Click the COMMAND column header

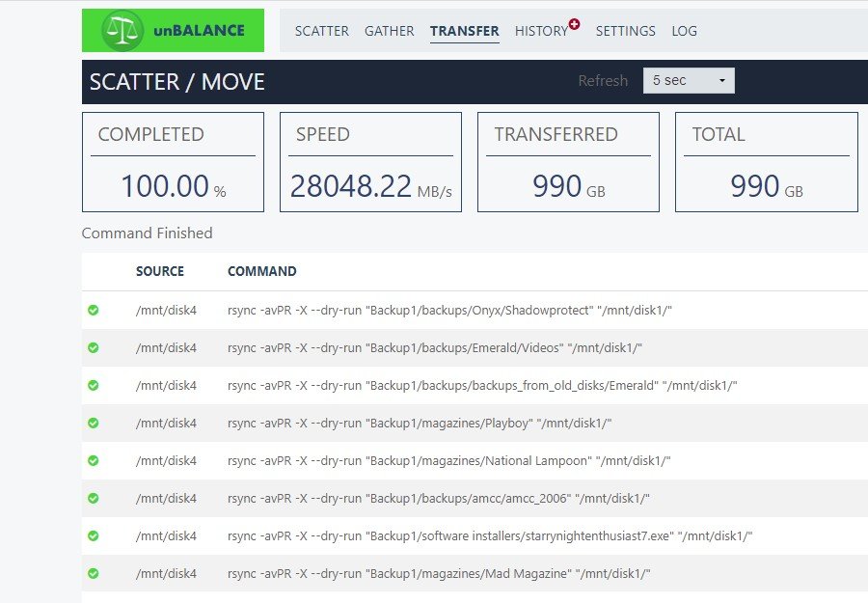coord(261,271)
